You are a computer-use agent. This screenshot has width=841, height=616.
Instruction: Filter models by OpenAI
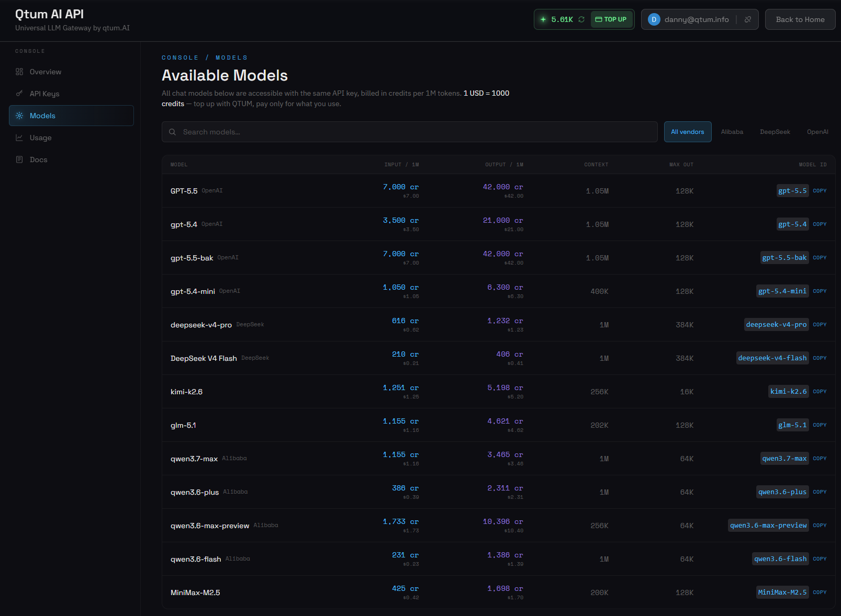click(817, 132)
